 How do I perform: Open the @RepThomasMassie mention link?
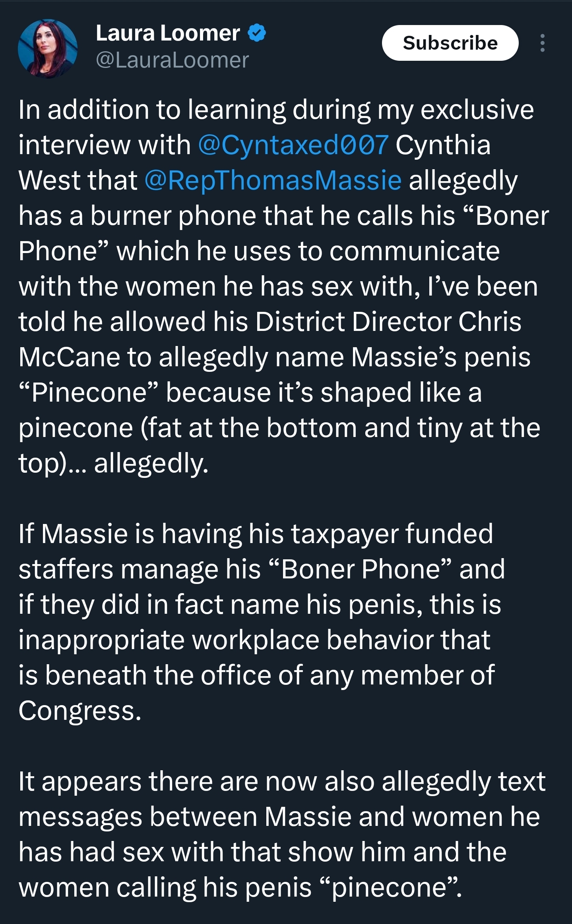pyautogui.click(x=273, y=180)
